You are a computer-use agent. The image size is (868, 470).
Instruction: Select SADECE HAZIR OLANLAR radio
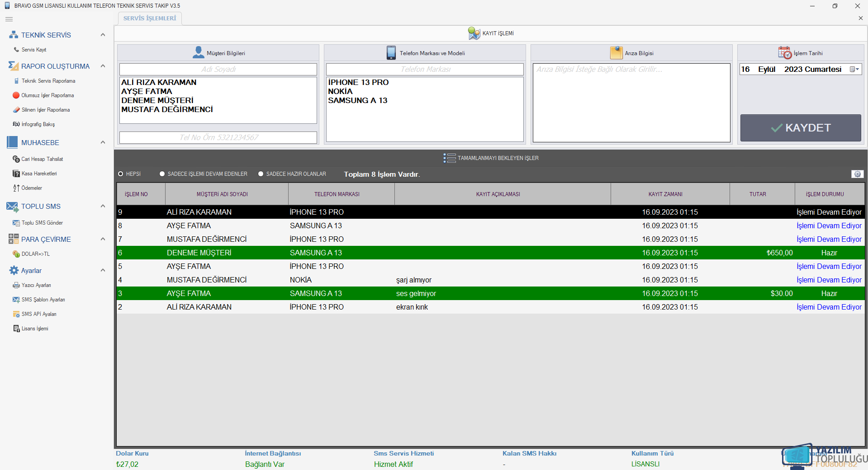261,174
